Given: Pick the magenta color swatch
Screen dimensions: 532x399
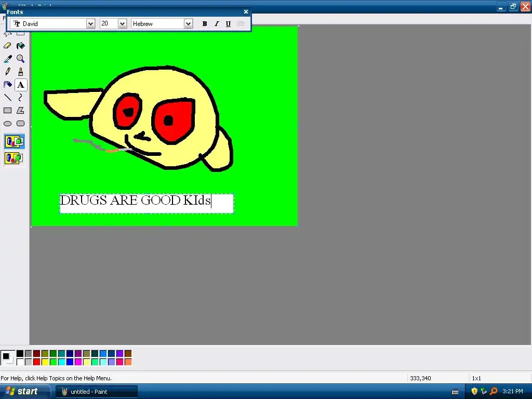Looking at the screenshot, I should pos(78,362).
